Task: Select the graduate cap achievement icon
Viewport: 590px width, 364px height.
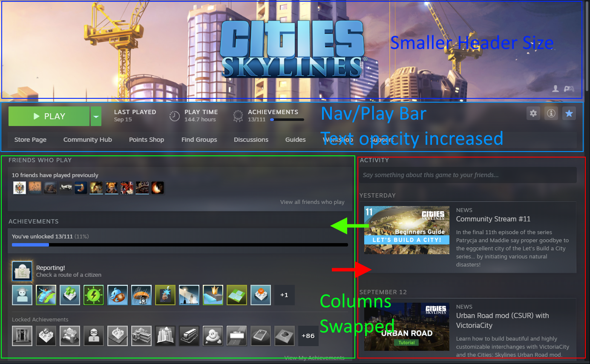Action: pos(22,295)
